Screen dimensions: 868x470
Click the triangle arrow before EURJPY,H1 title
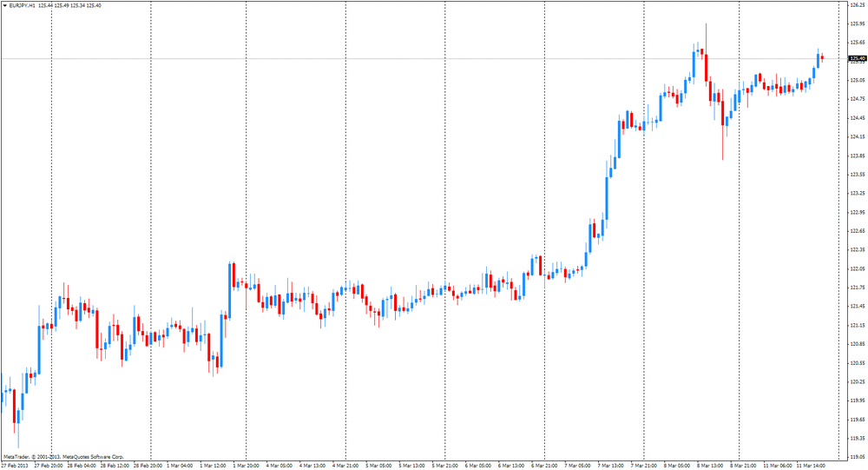point(5,5)
